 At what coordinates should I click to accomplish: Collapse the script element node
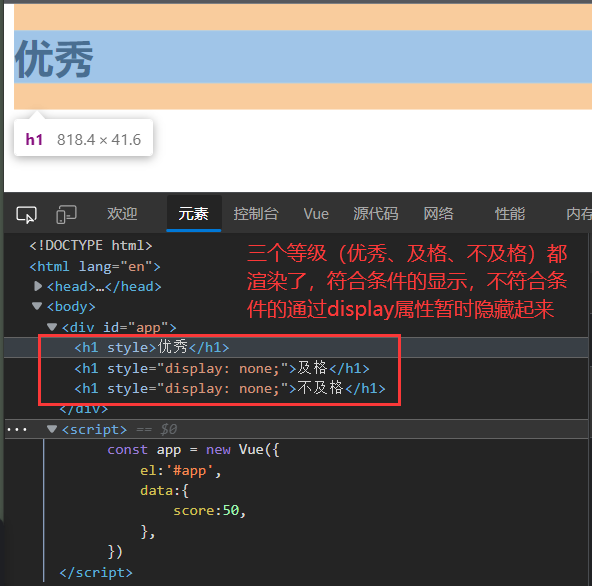pos(52,429)
